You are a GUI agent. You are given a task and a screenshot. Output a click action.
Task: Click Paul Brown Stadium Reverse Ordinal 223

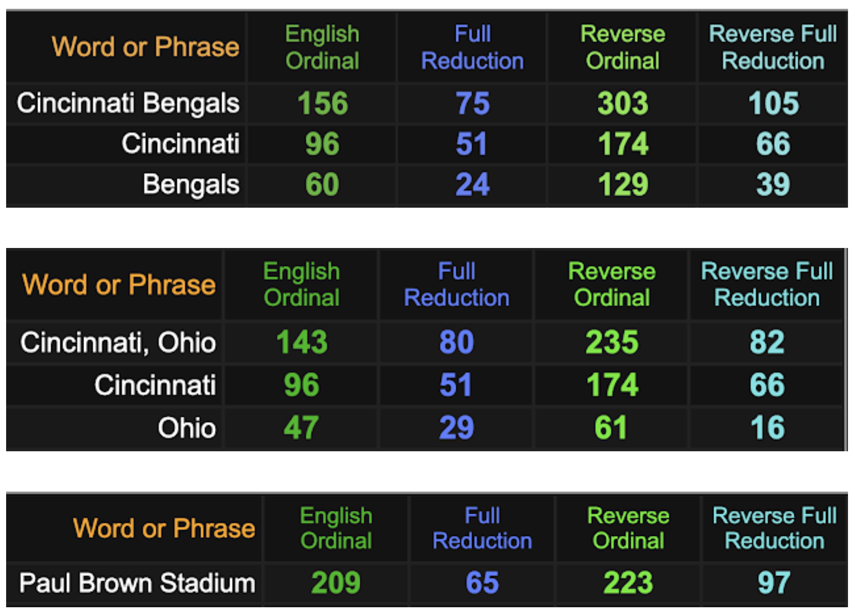[628, 583]
